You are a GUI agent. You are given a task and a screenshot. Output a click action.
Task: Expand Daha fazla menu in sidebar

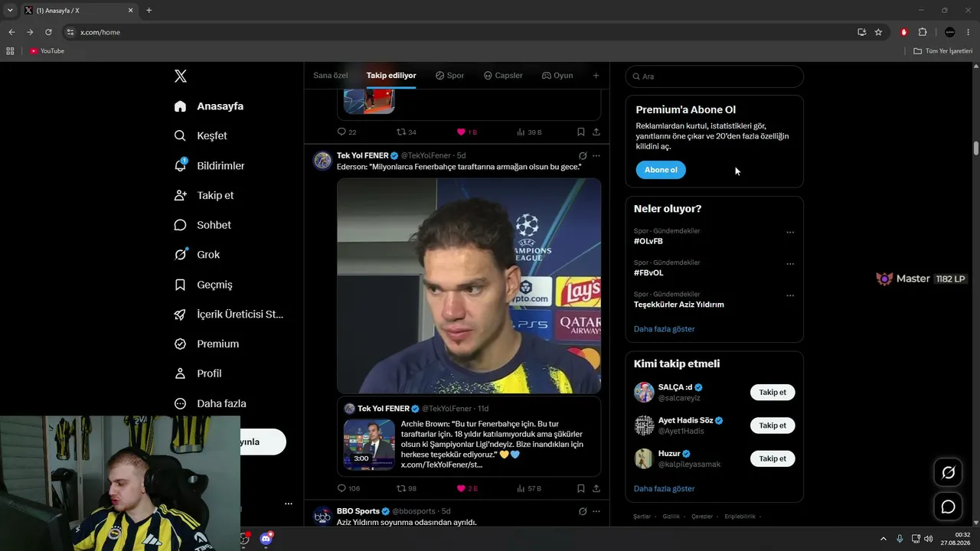tap(210, 403)
